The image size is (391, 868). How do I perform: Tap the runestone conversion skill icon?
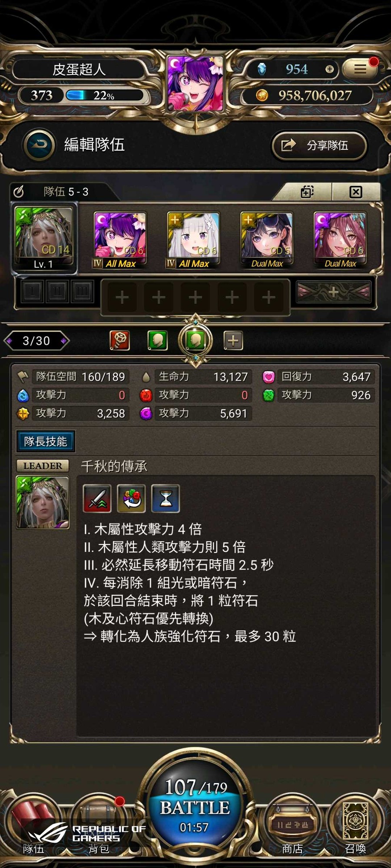[x=132, y=499]
